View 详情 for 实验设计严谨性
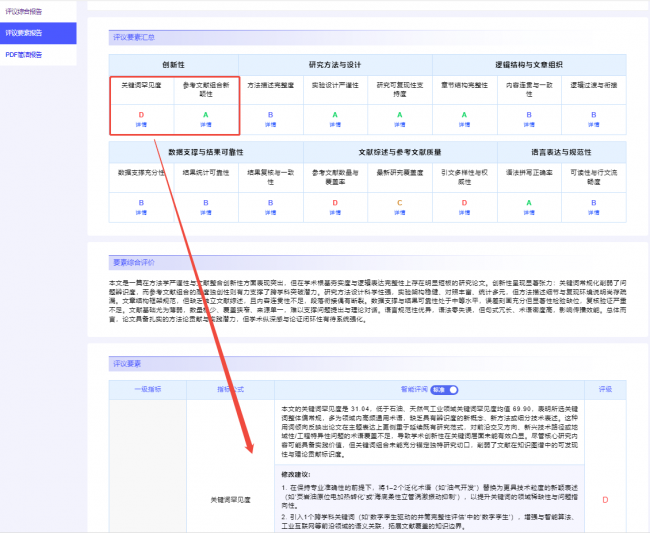The width and height of the screenshot is (650, 533). pos(335,125)
